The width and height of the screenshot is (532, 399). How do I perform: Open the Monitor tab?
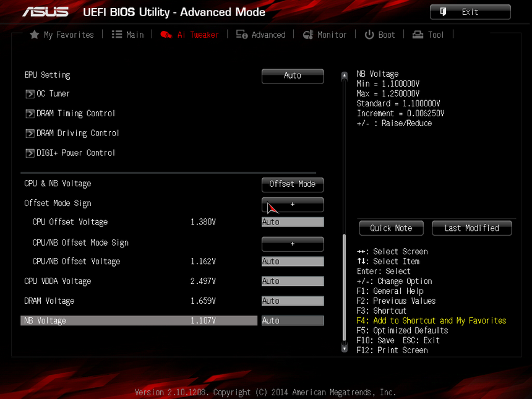click(x=325, y=35)
